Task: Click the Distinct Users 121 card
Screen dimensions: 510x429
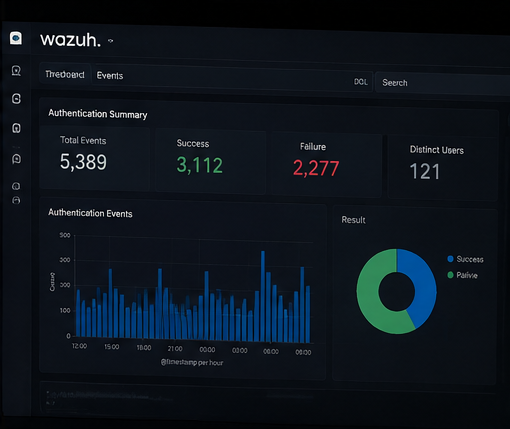Action: [x=442, y=166]
